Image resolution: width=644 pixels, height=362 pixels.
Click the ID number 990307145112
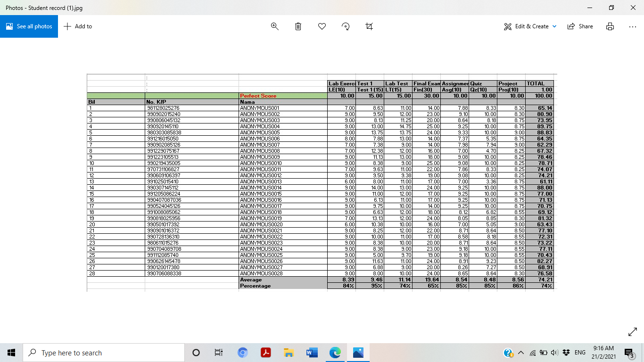pyautogui.click(x=163, y=188)
